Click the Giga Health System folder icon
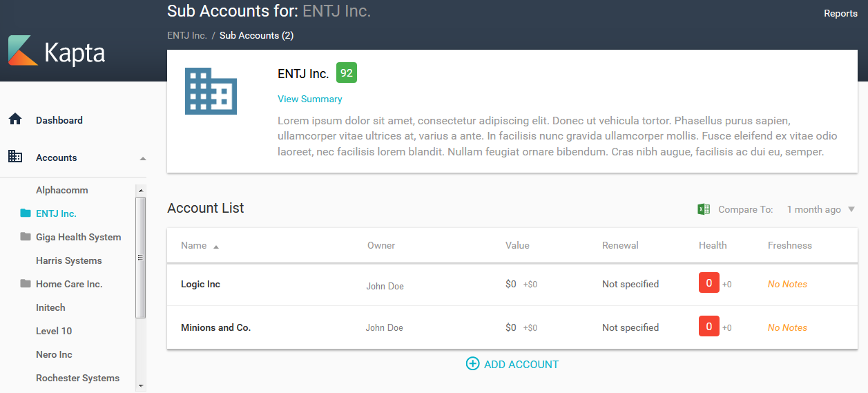Screen dimensions: 868x393 pos(26,237)
